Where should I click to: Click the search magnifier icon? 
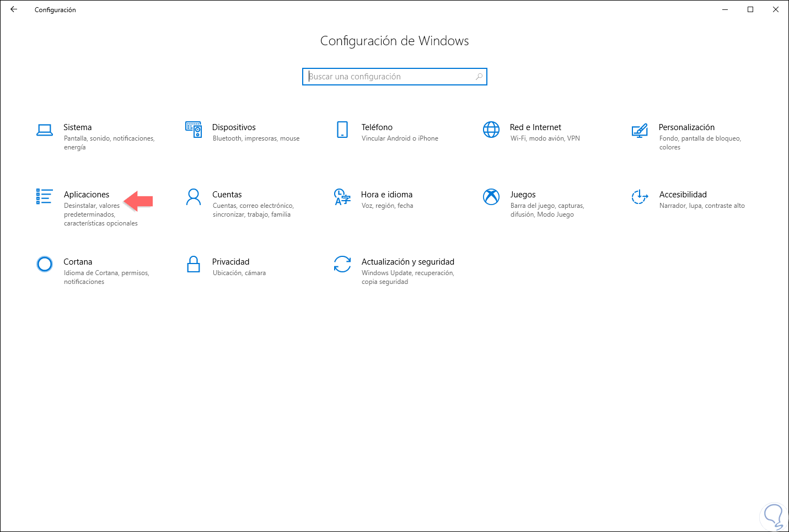tap(479, 77)
